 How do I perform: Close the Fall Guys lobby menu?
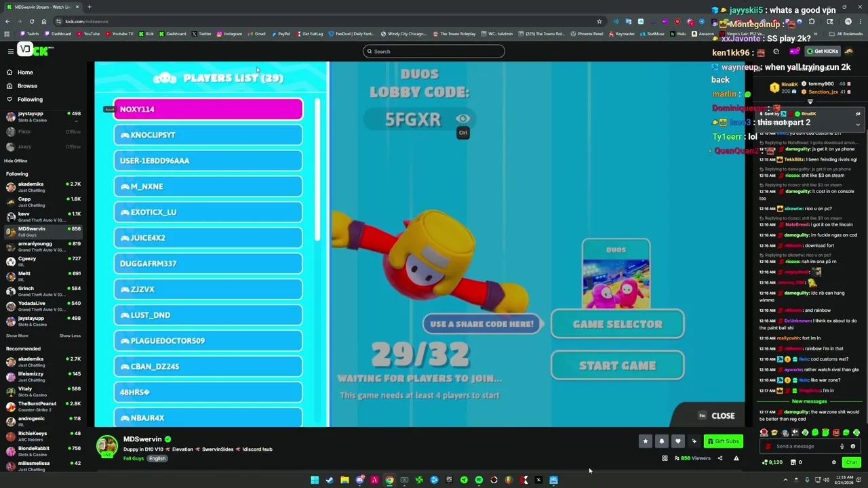pos(717,416)
